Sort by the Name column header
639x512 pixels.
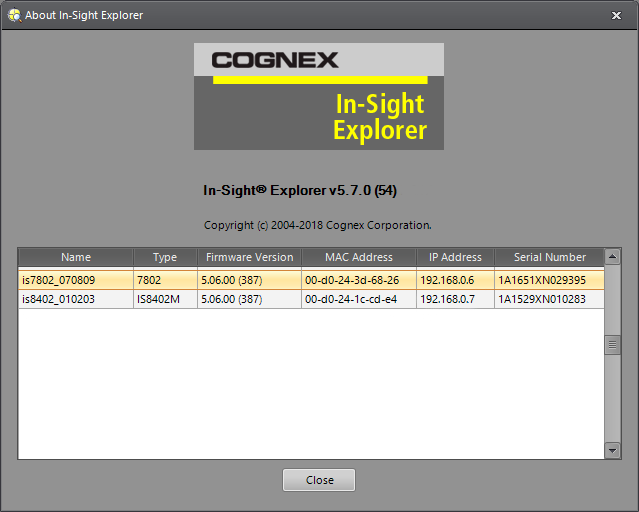point(76,257)
